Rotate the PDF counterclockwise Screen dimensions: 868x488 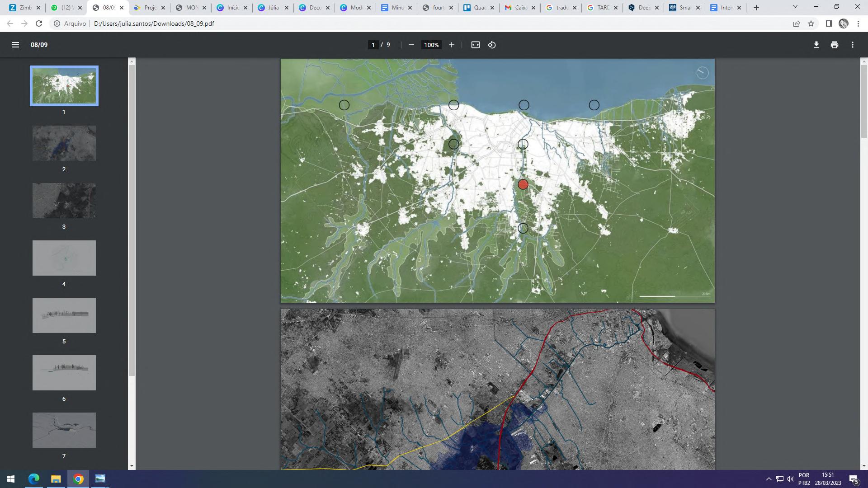pos(492,45)
